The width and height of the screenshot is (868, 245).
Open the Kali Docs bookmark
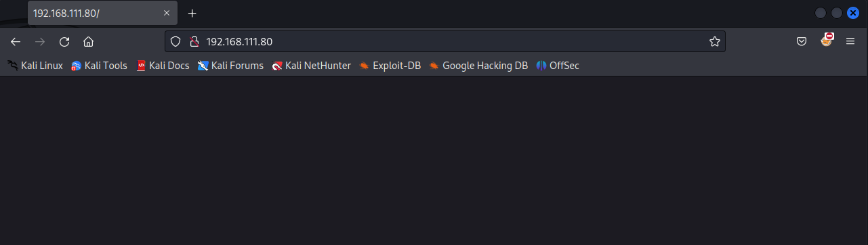click(163, 66)
